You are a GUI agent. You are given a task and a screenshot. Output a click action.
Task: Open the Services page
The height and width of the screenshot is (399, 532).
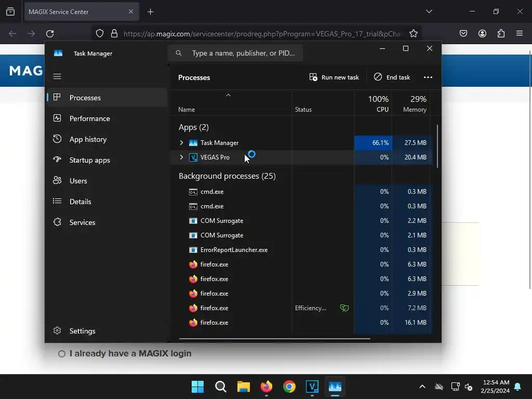(107, 222)
